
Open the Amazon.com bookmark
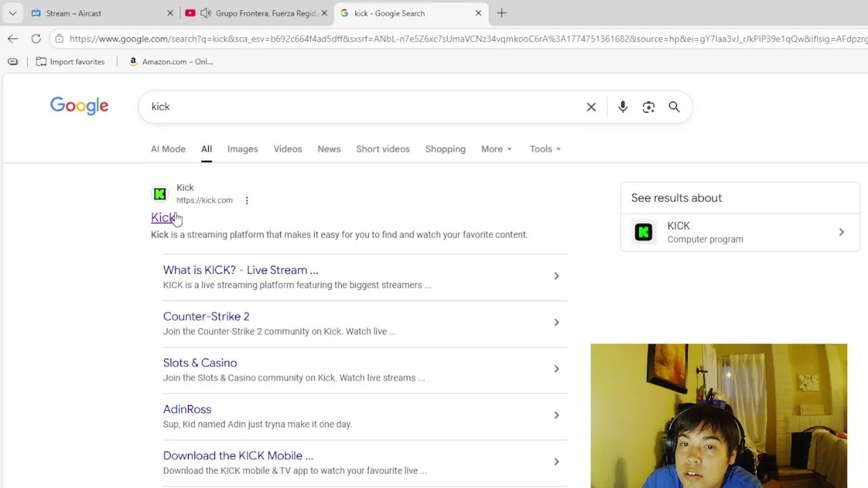coord(171,62)
